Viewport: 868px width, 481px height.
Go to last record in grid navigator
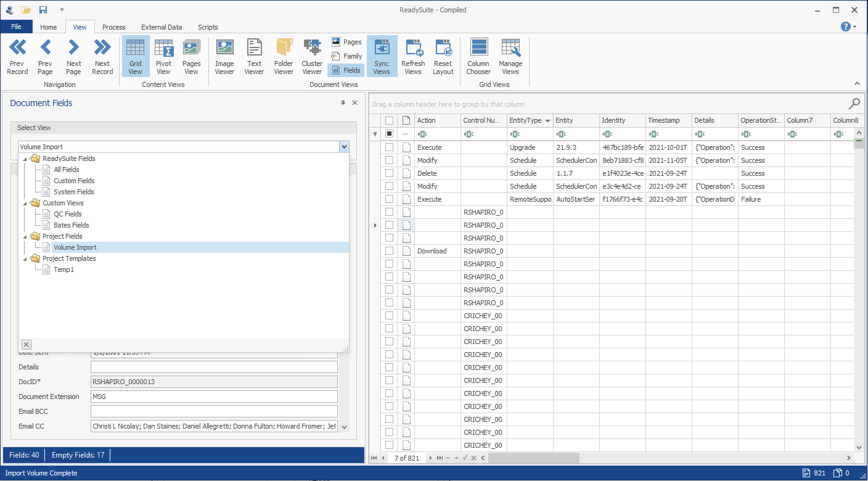(x=440, y=458)
